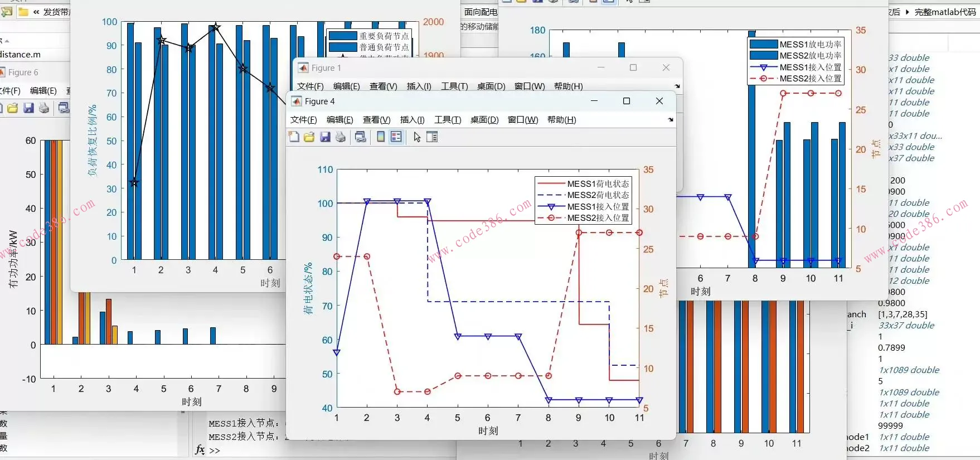The image size is (980, 460).
Task: Save Figure 6 with the floppy disk icon
Action: click(x=28, y=108)
